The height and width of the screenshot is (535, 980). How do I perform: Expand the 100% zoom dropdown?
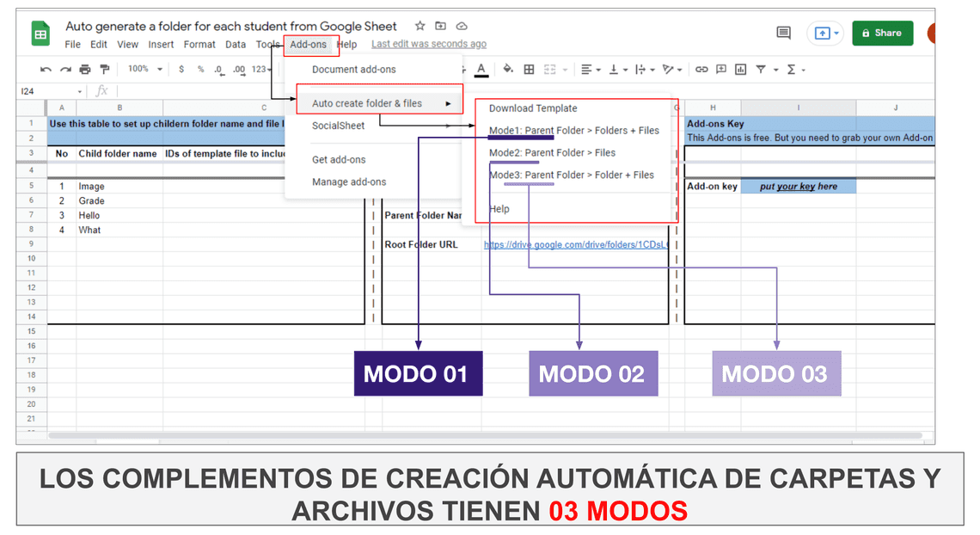(144, 70)
